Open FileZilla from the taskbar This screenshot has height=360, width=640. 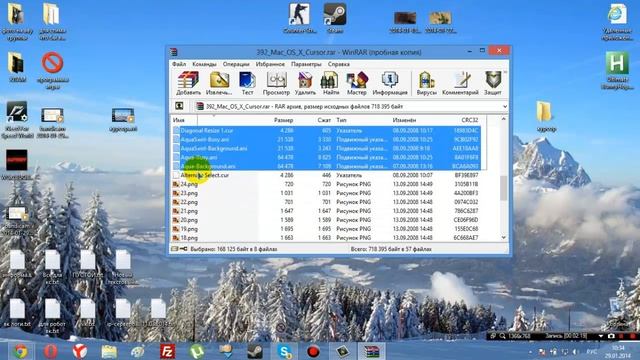pos(167,351)
